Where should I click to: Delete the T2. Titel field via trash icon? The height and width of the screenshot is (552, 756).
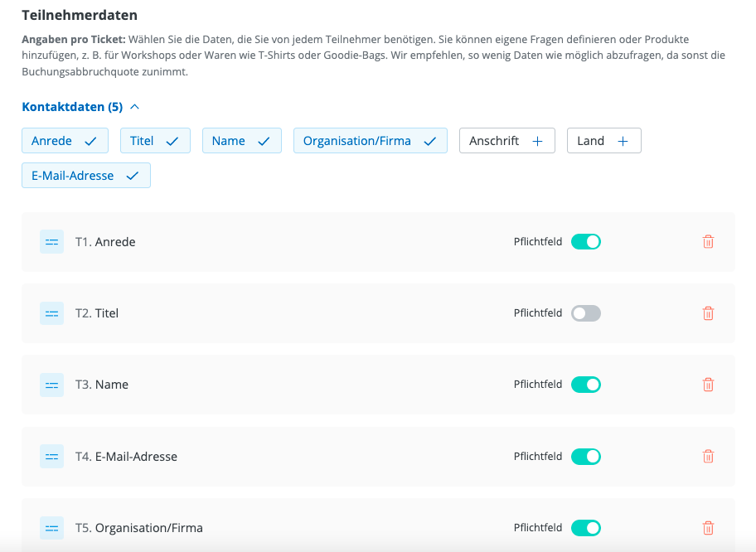click(x=708, y=313)
